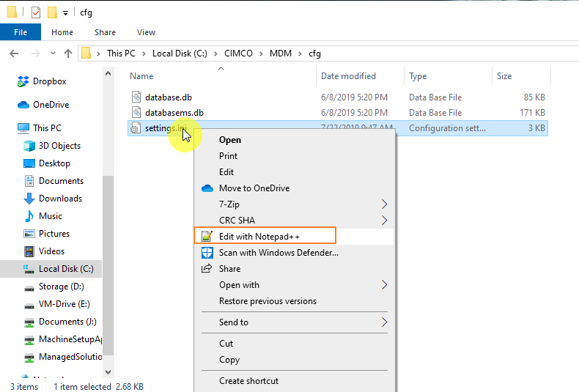579x392 pixels.
Task: Click navigation pane scroll up arrow
Action: (x=108, y=74)
